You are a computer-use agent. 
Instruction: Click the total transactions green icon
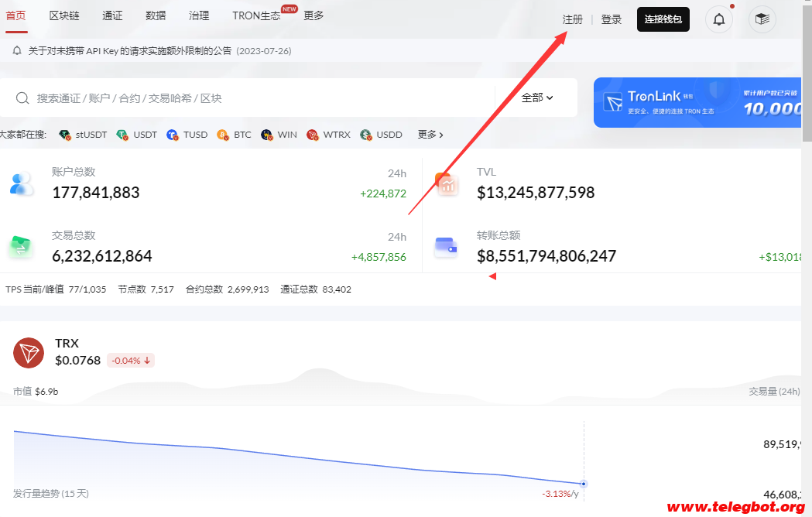point(21,247)
